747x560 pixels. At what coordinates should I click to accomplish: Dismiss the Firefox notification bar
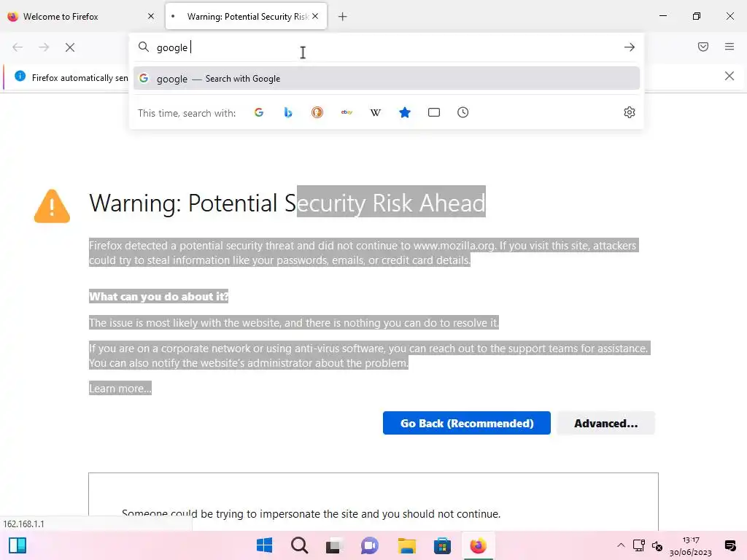(x=729, y=76)
